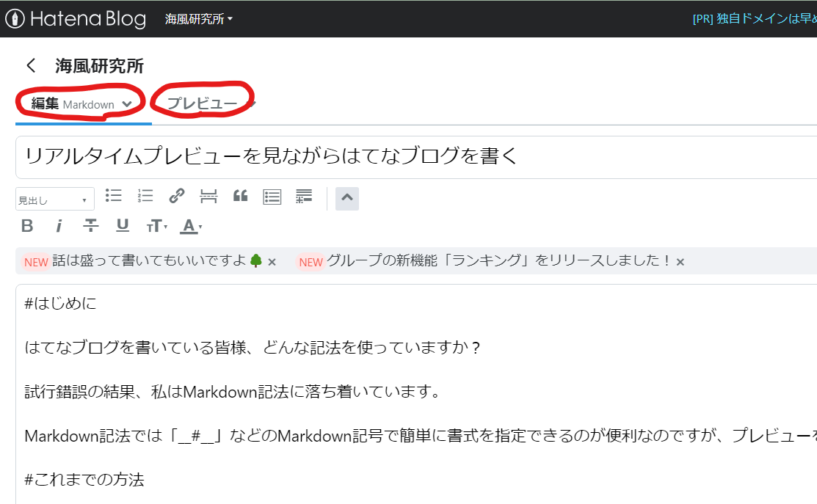Open the 海風研究所 blog dropdown in header
Screen dimensions: 817x504
tap(198, 19)
